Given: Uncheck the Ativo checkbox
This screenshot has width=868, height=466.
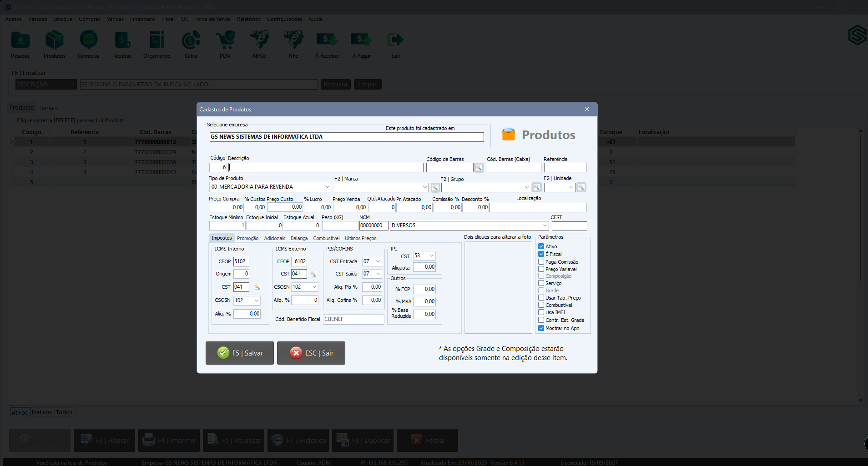Looking at the screenshot, I should tap(541, 246).
